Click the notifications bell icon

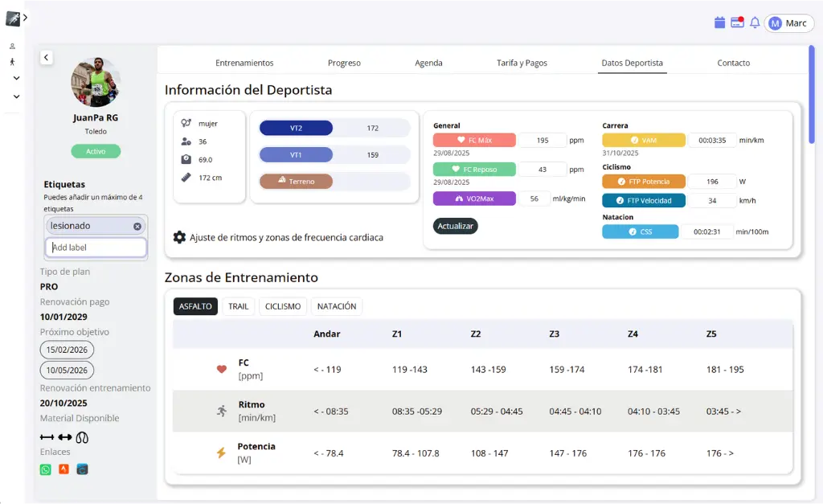point(755,23)
